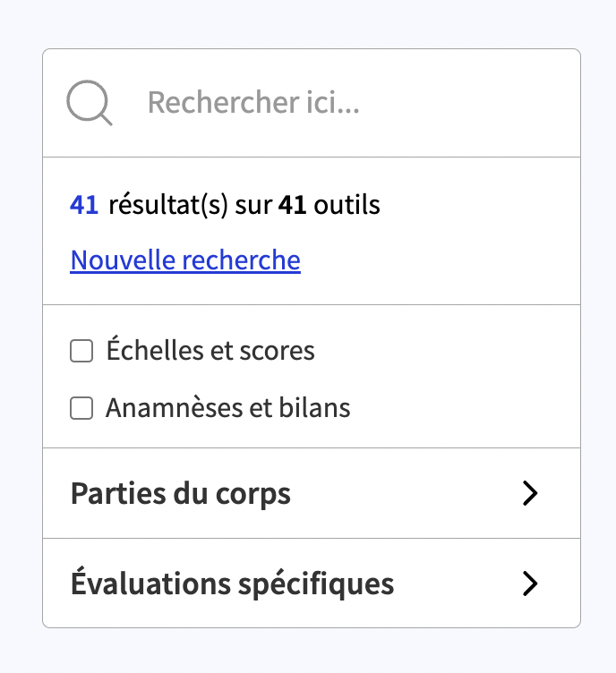Click the 'Évaluations spécifiques' heading text

(x=232, y=583)
